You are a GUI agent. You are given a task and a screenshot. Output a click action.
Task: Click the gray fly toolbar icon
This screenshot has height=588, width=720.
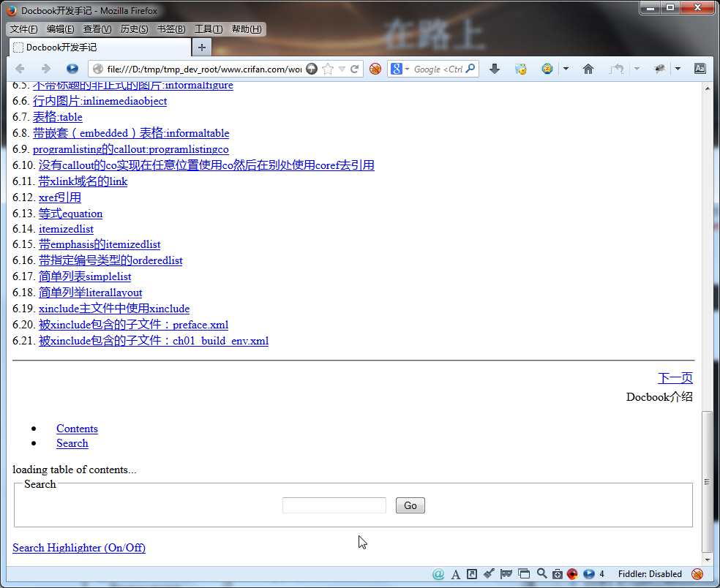coord(659,69)
